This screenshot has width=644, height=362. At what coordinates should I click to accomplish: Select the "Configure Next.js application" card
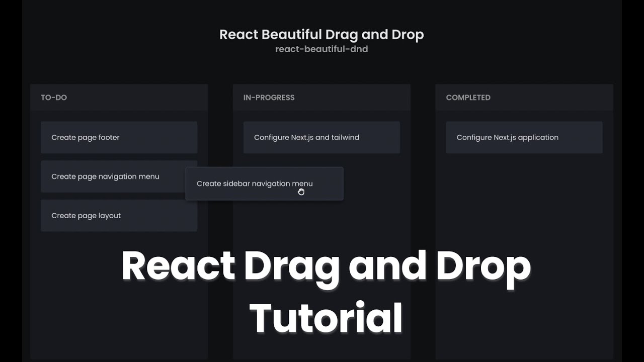(524, 137)
